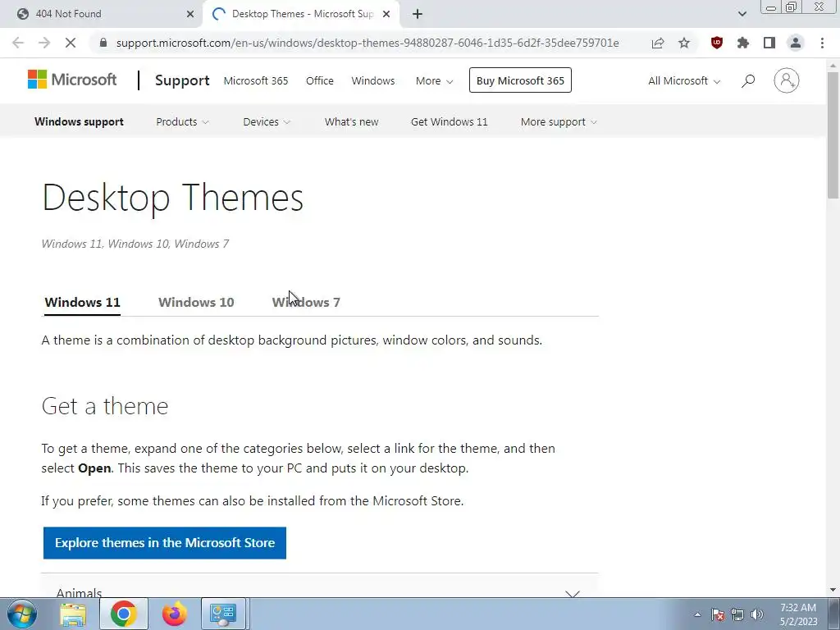Open a new tab
This screenshot has width=840, height=630.
[x=418, y=14]
